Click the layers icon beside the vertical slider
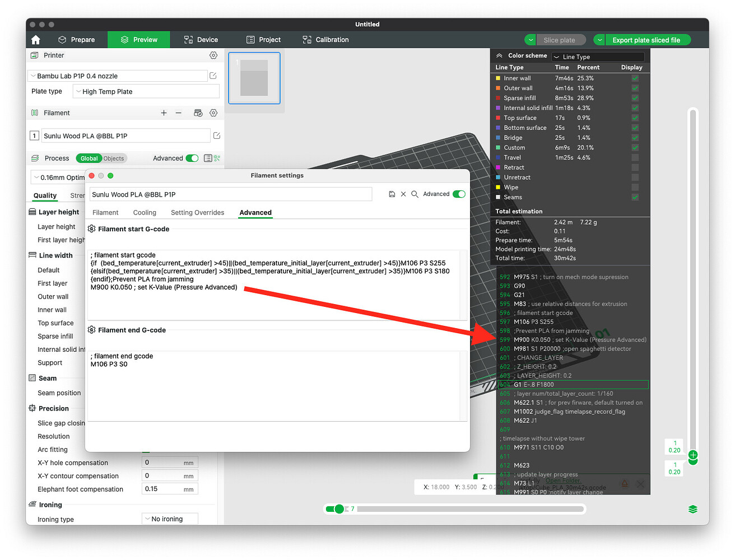This screenshot has height=560, width=735. 693,509
